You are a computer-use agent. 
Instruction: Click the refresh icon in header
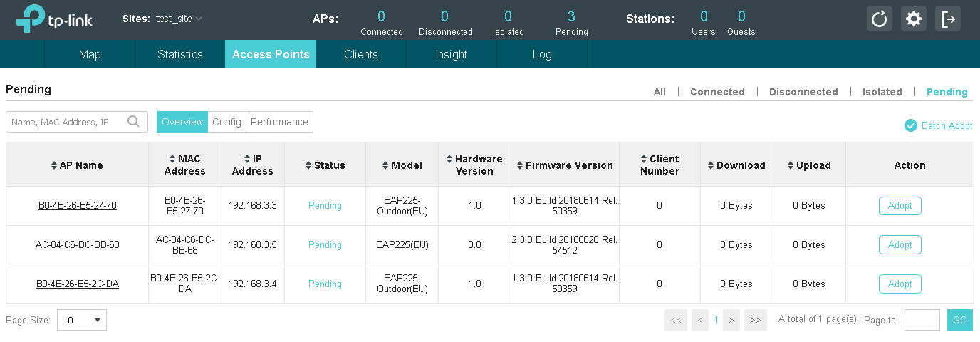880,19
